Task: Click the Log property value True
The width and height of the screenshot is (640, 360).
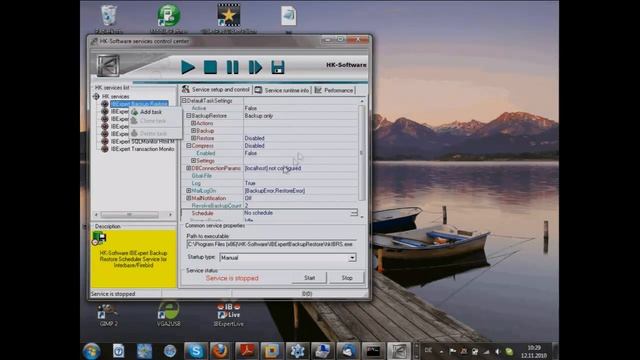Action: [x=250, y=183]
